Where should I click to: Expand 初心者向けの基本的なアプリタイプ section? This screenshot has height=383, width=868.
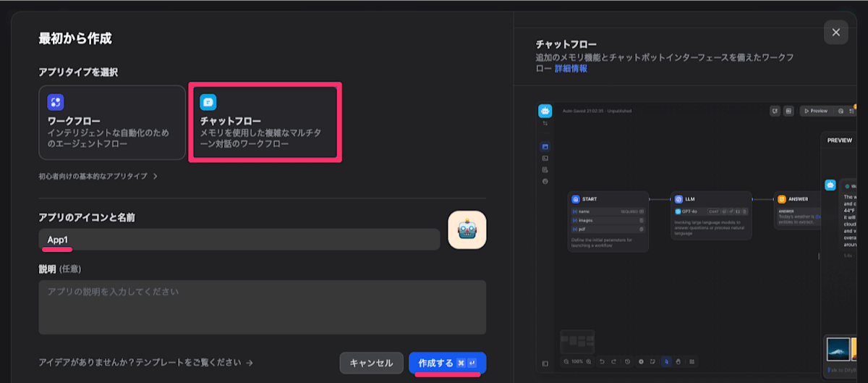(98, 176)
